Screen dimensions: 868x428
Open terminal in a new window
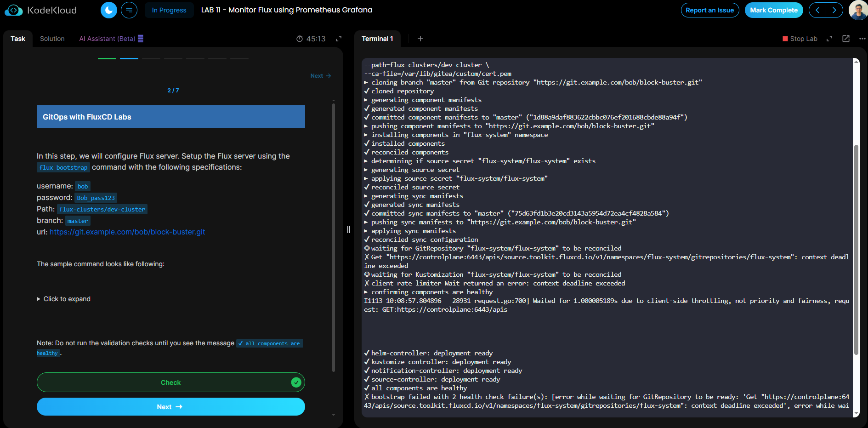(846, 39)
